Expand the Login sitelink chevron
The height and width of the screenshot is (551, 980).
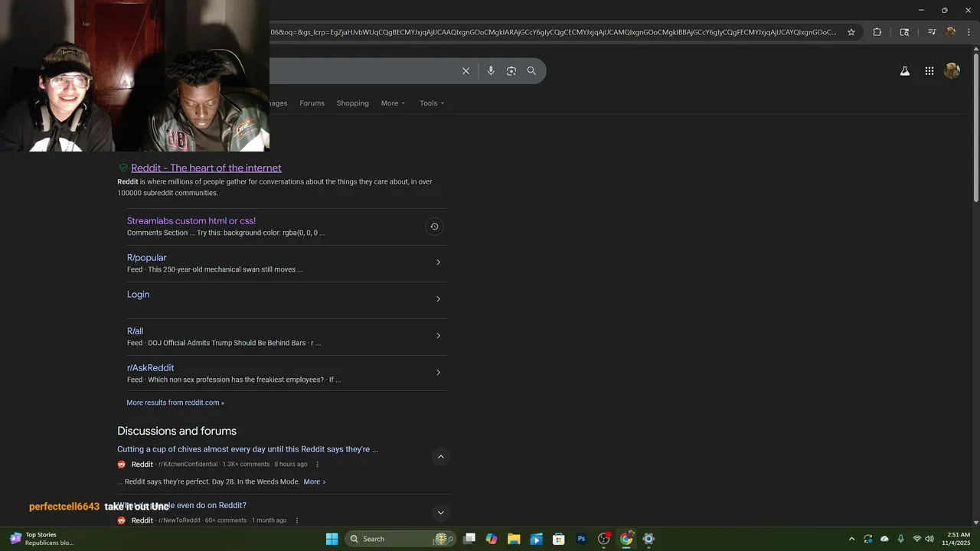point(438,299)
